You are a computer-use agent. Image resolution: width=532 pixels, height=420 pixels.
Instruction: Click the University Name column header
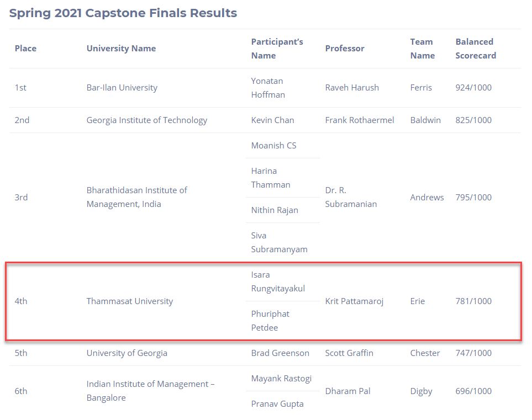[x=121, y=49]
